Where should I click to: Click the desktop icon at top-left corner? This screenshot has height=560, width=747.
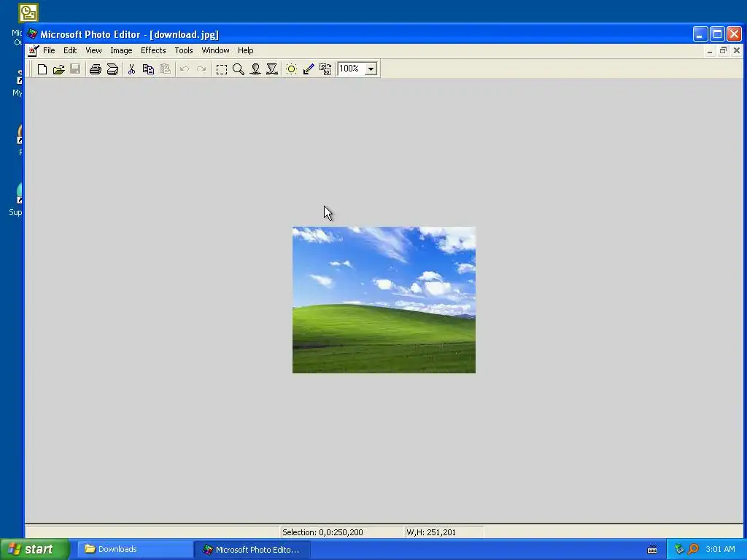28,13
